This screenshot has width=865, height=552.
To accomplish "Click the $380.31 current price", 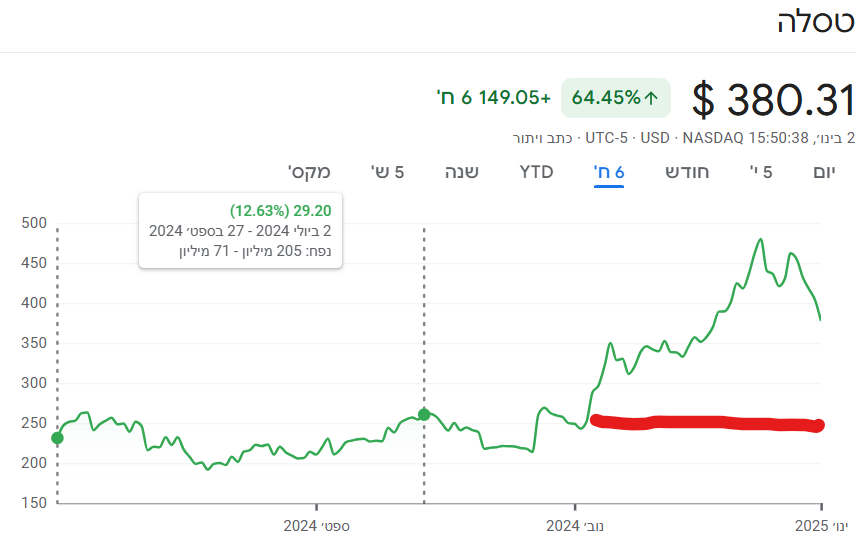I will [773, 100].
